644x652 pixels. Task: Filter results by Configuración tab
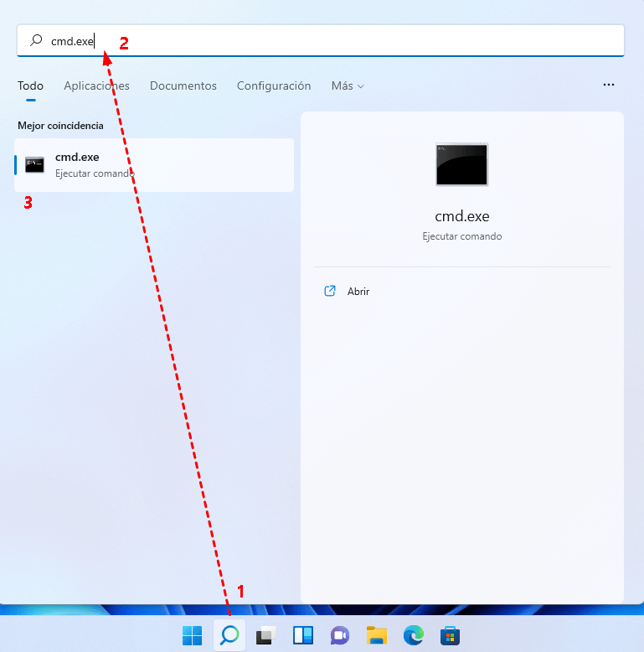tap(274, 85)
